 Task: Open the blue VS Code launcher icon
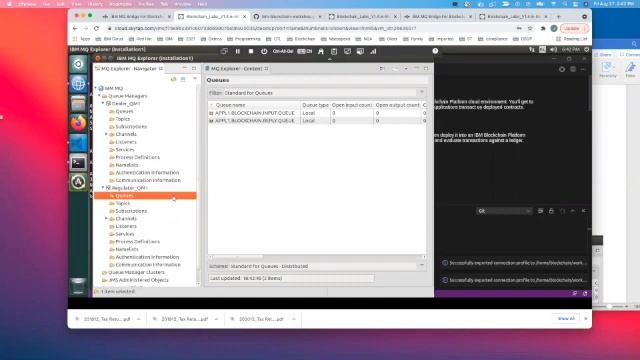point(78,143)
